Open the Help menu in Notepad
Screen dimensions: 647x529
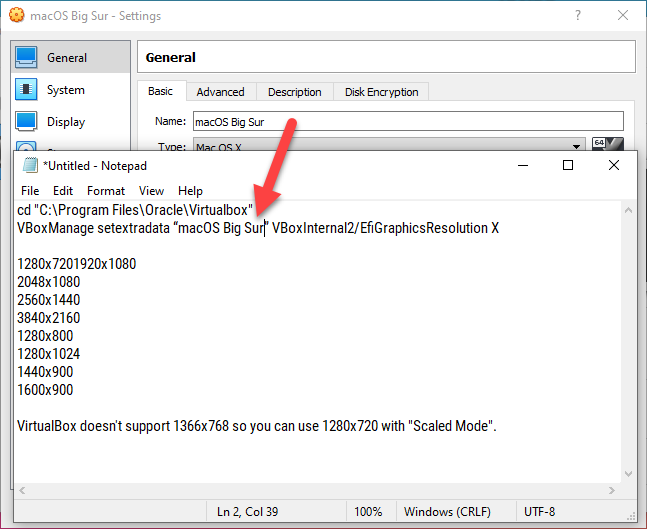click(190, 190)
